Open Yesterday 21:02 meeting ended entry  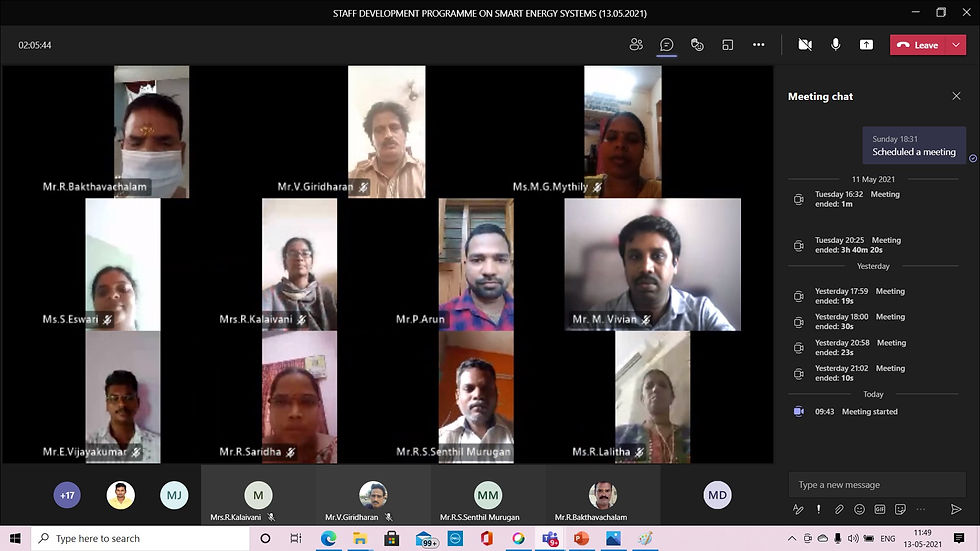(859, 373)
